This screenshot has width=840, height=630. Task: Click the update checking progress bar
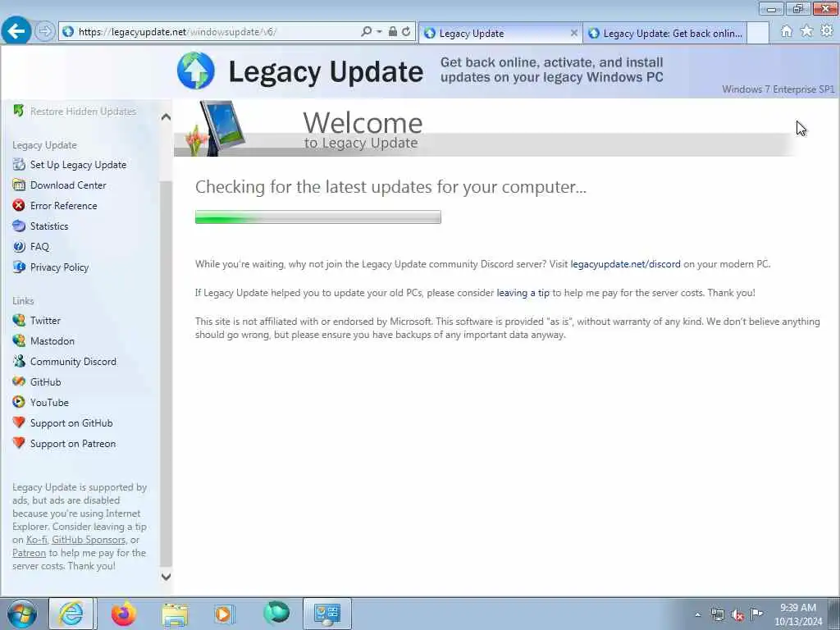point(318,217)
